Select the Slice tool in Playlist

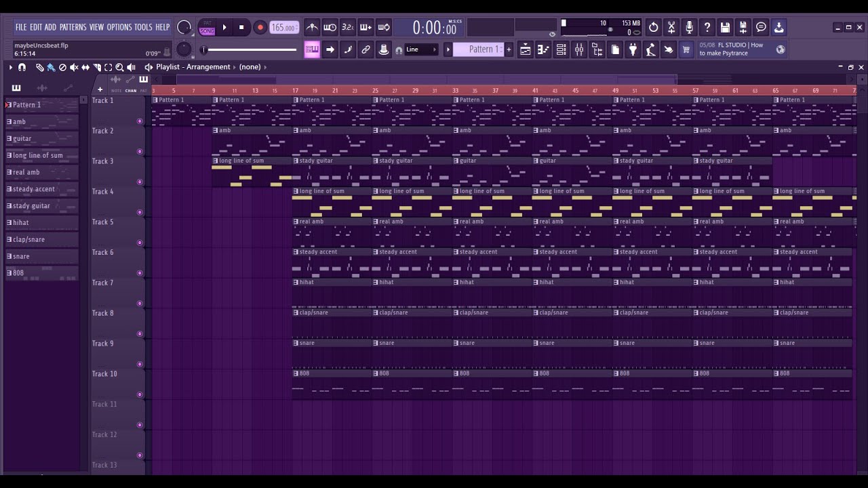(96, 67)
